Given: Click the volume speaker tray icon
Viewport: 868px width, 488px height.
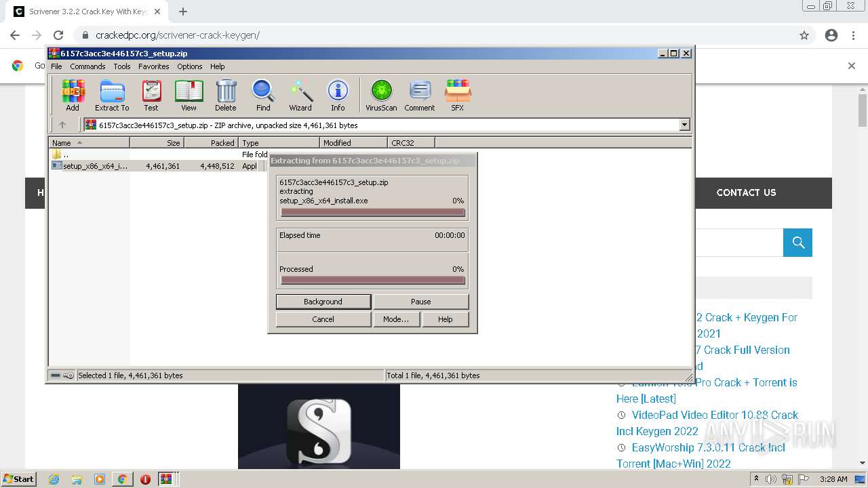Looking at the screenshot, I should click(771, 479).
